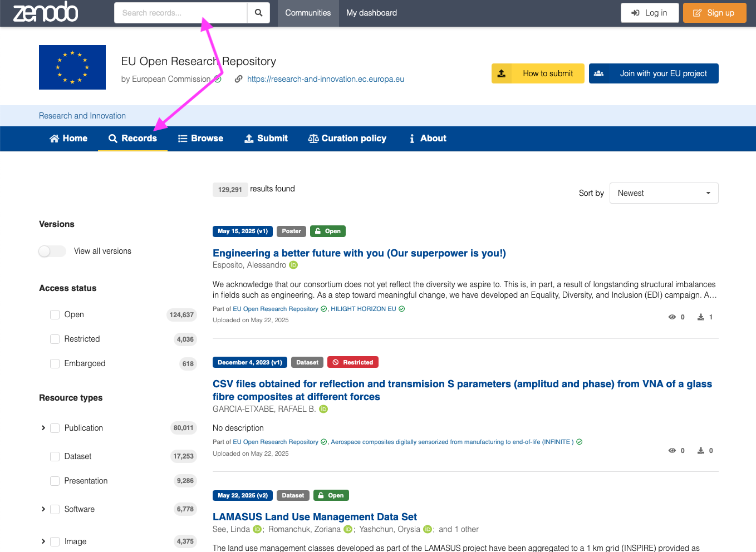Tick the Dataset resource type checkbox
Screen dimensions: 756x552
(55, 456)
